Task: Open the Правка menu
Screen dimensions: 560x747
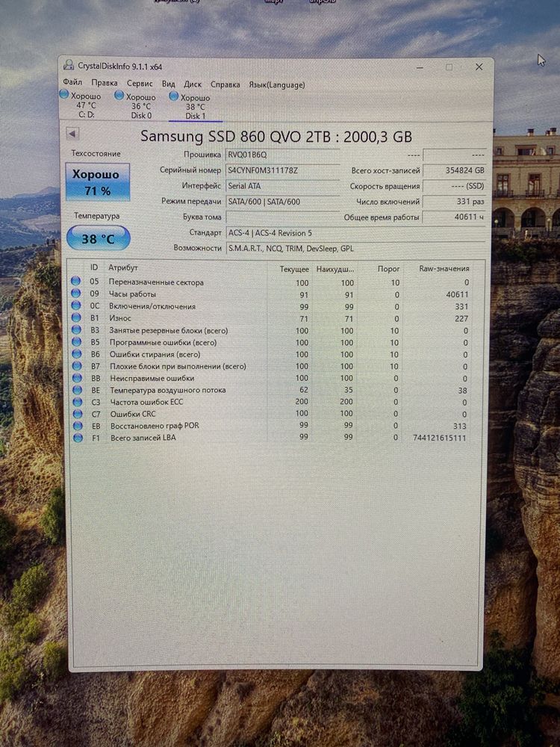Action: (x=105, y=83)
